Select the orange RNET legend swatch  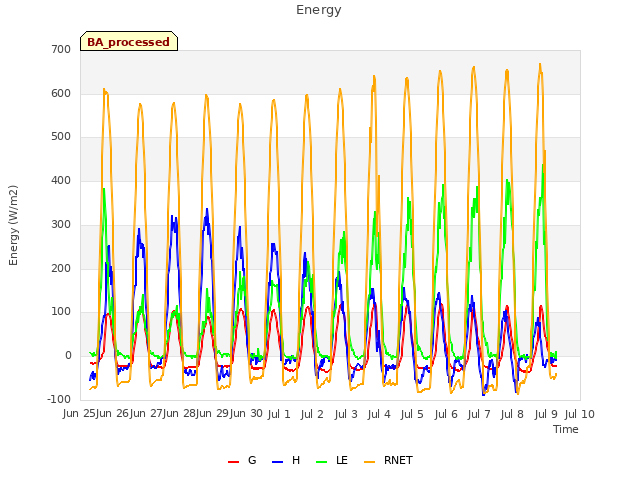point(369,462)
